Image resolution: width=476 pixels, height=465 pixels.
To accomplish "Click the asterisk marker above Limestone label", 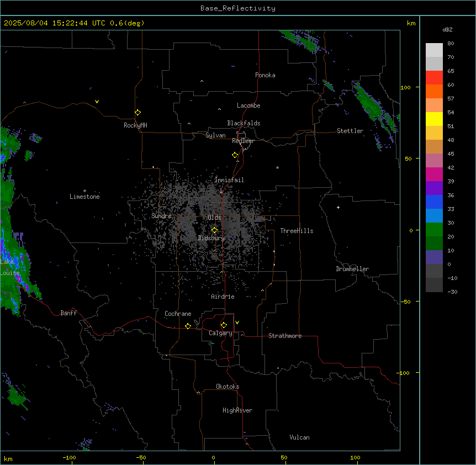I will point(84,191).
